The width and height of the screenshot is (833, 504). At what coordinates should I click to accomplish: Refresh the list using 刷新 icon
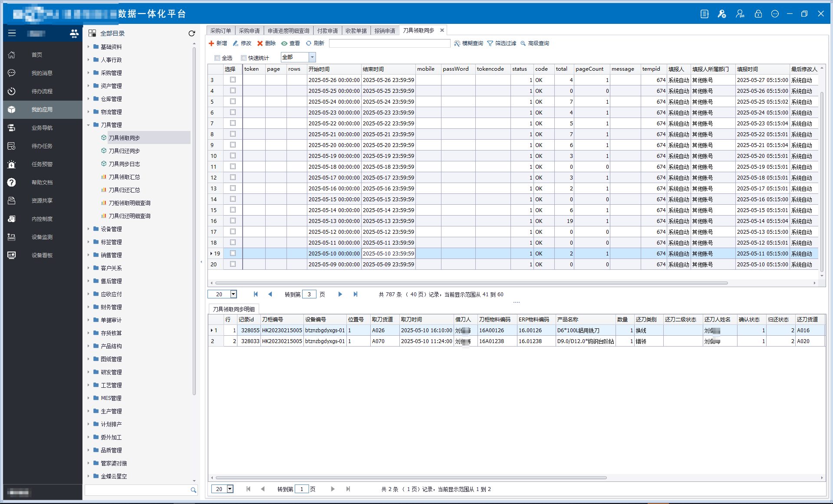click(x=316, y=43)
